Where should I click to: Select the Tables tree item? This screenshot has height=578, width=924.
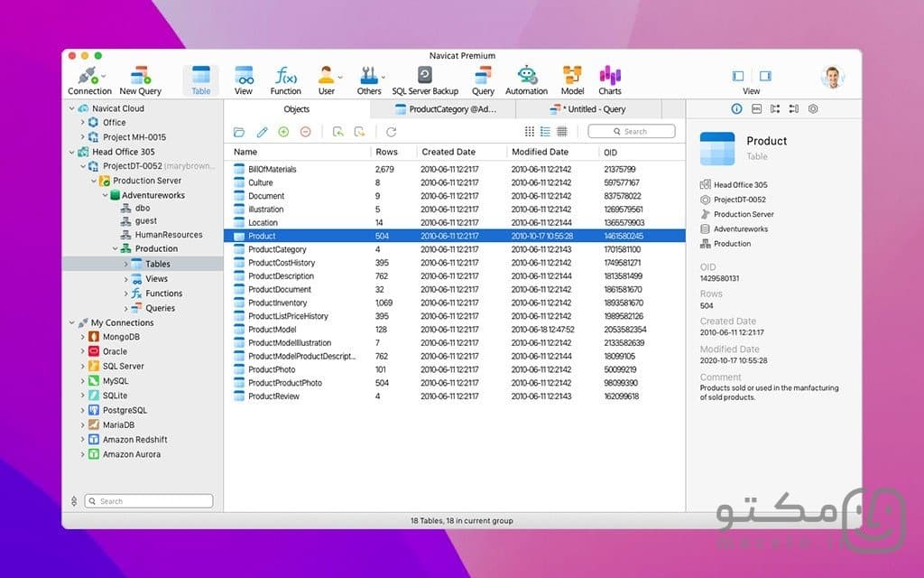point(143,264)
